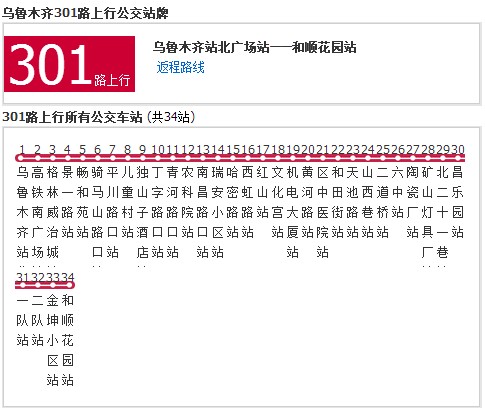This screenshot has width=485, height=409.
Task: Open the 青河路口站 station link
Action: (x=172, y=212)
